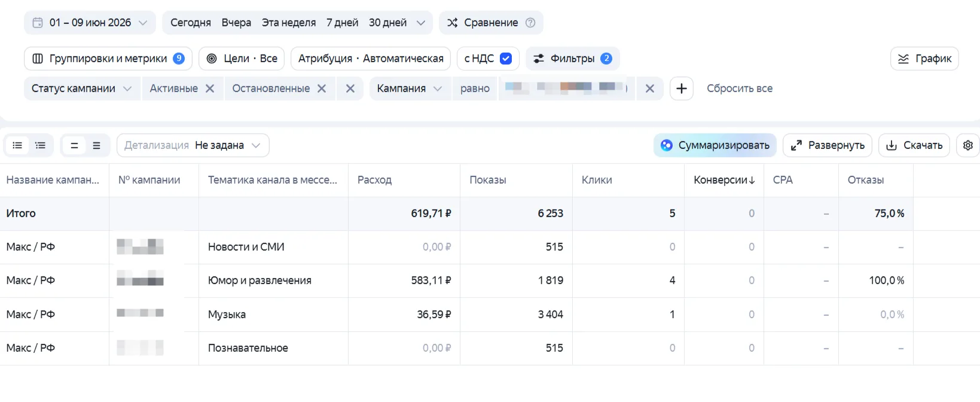This screenshot has height=402, width=980.
Task: Change the равно filter condition
Action: [475, 89]
